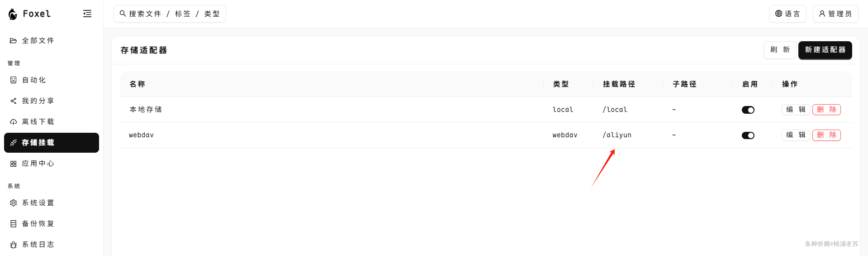Disable the 本地存储 adapter toggle
Screen dimensions: 868x256
pos(748,110)
